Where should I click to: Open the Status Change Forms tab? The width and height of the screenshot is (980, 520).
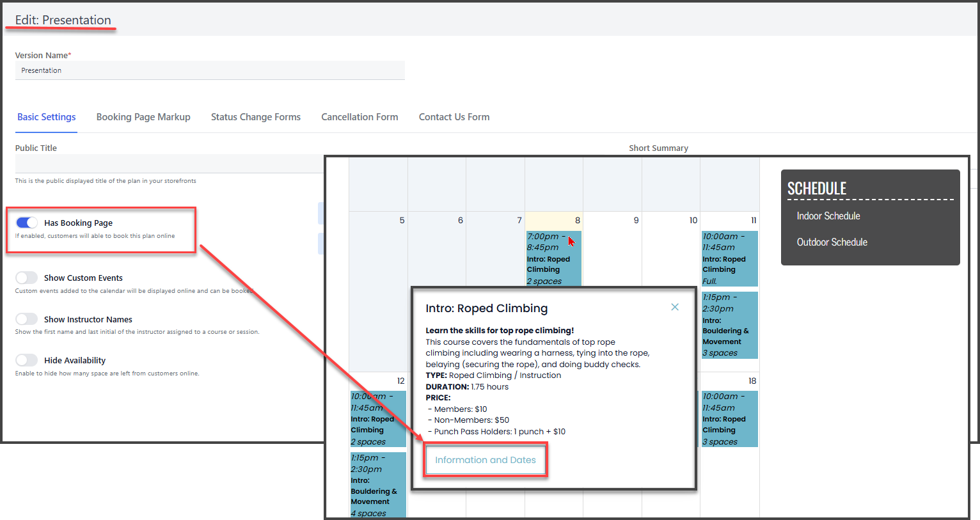point(255,117)
